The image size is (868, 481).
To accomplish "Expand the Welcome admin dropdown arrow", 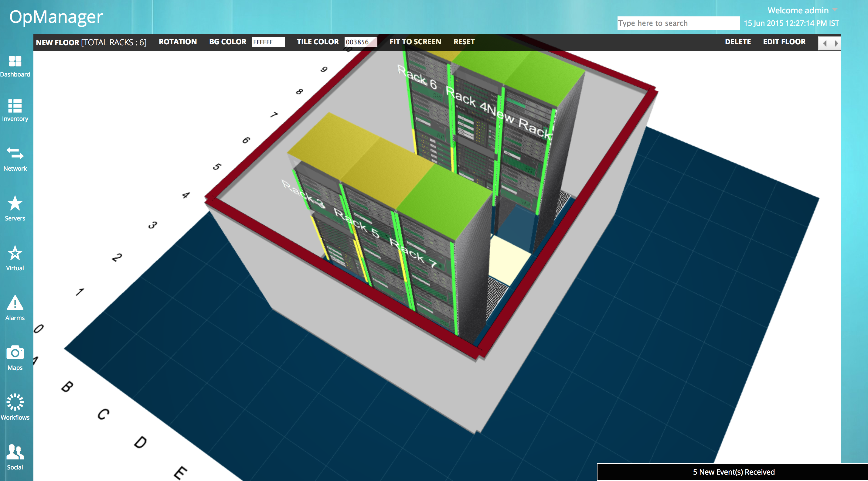I will pyautogui.click(x=835, y=10).
